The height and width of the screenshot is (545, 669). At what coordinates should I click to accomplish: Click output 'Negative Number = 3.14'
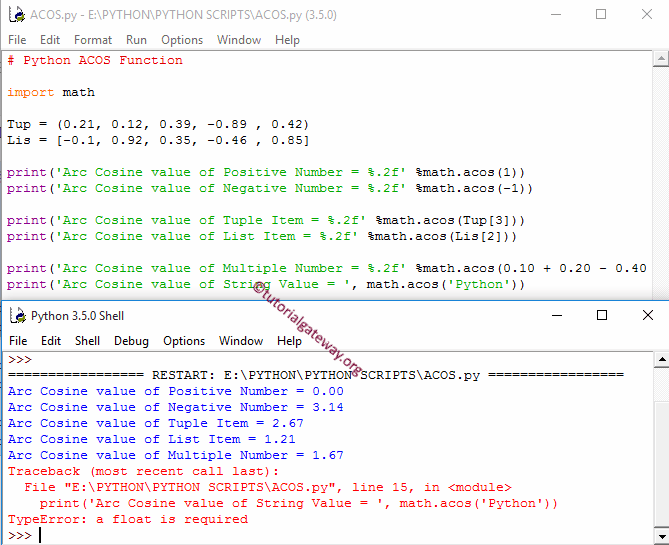[175, 407]
